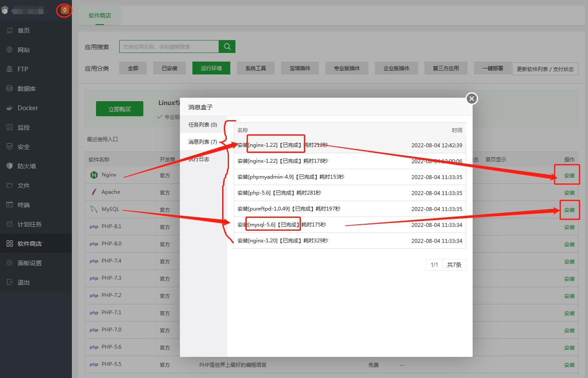Click the home icon in the sidebar
The image size is (588, 378).
click(10, 31)
